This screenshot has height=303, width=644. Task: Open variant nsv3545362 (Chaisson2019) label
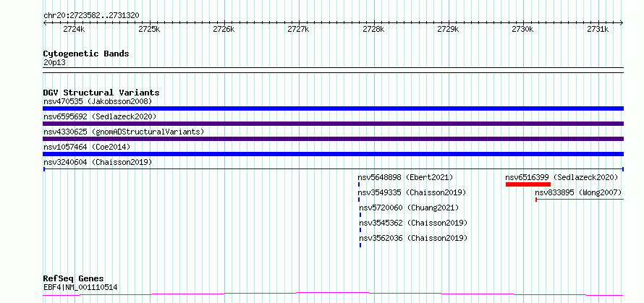coord(414,223)
